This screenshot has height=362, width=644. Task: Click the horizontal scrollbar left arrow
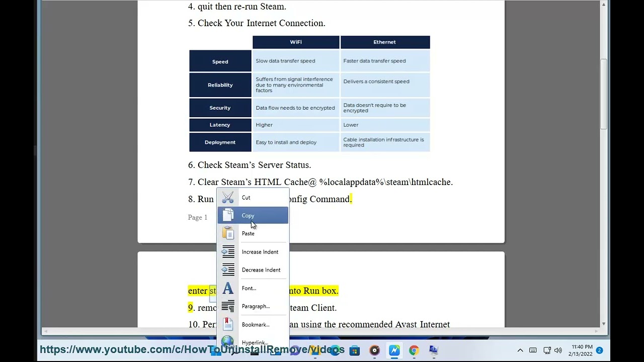click(x=45, y=331)
